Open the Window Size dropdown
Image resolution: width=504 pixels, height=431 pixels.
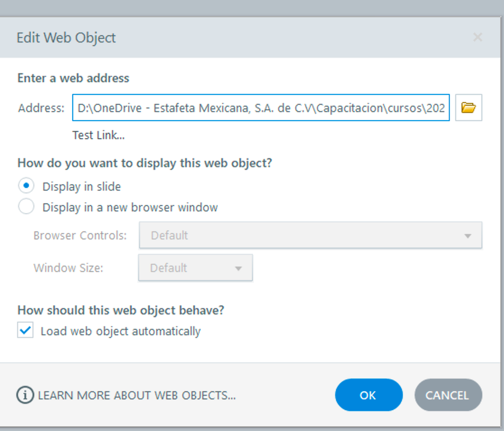(195, 267)
